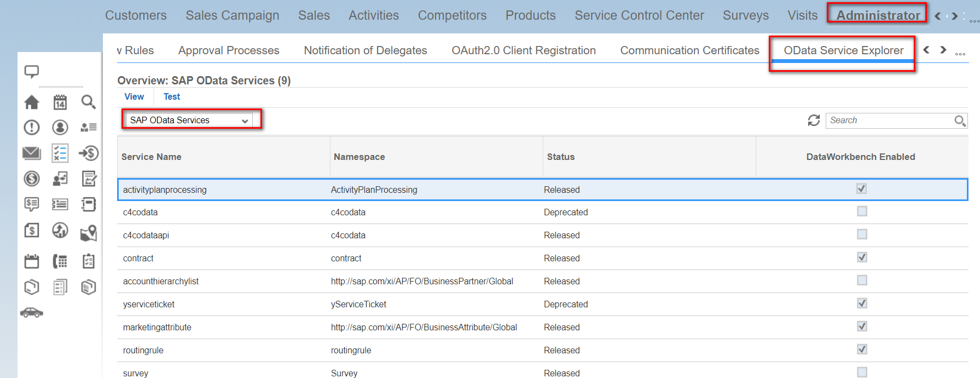
Task: Open the person with arrow lead icon
Action: 60,179
